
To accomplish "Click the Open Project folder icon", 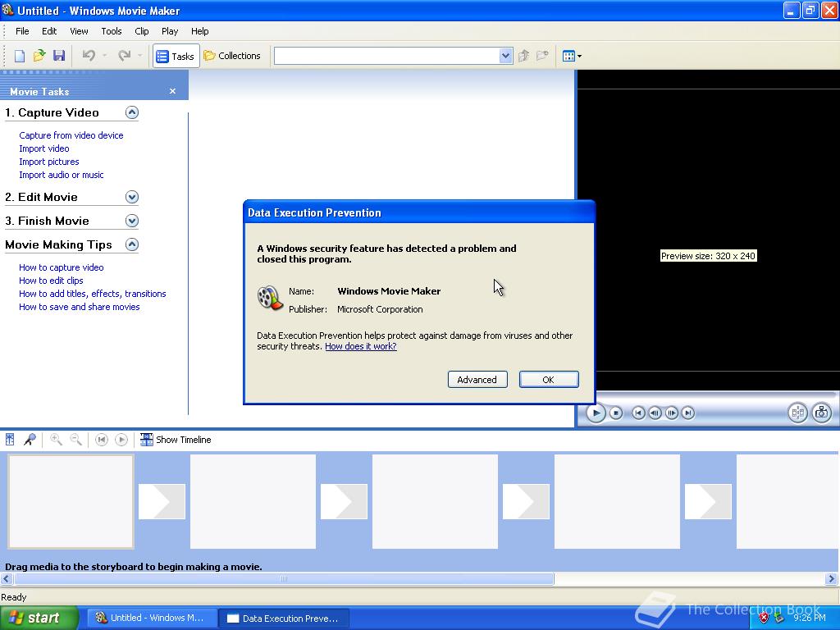I will (39, 56).
